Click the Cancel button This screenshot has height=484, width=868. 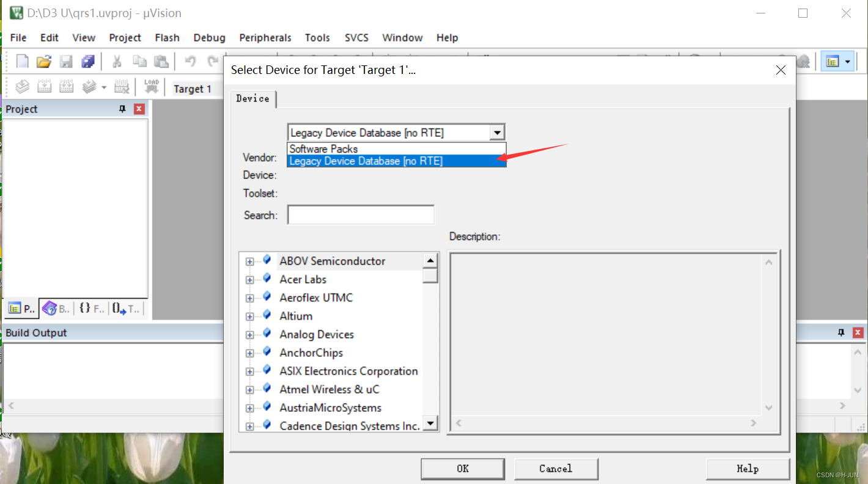point(556,469)
